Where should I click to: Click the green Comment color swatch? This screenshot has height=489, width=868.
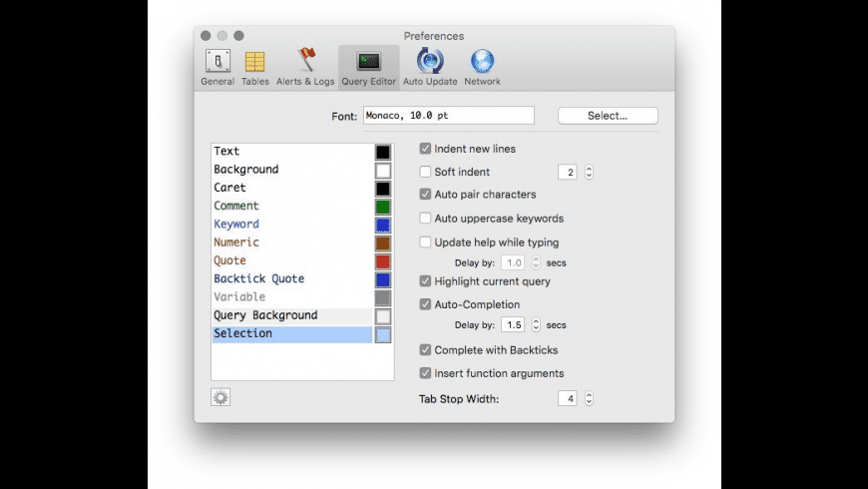[x=382, y=207]
